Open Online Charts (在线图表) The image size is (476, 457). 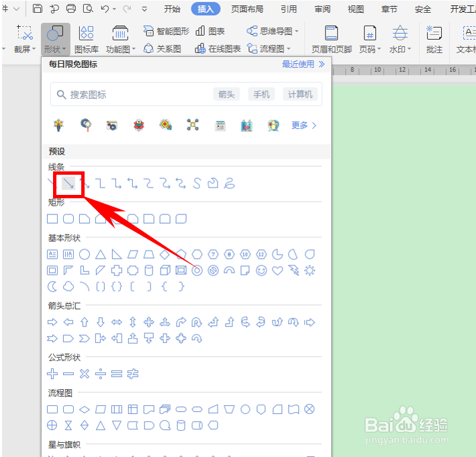click(218, 48)
